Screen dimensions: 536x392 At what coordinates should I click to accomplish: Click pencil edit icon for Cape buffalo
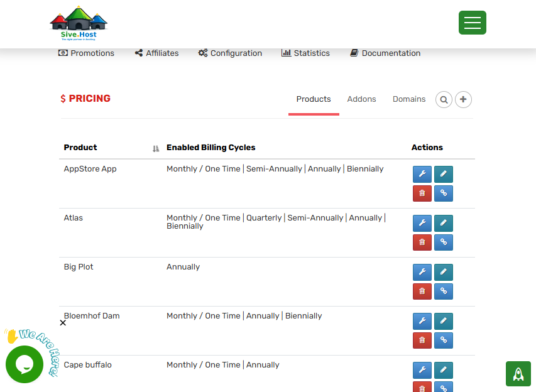pos(444,370)
